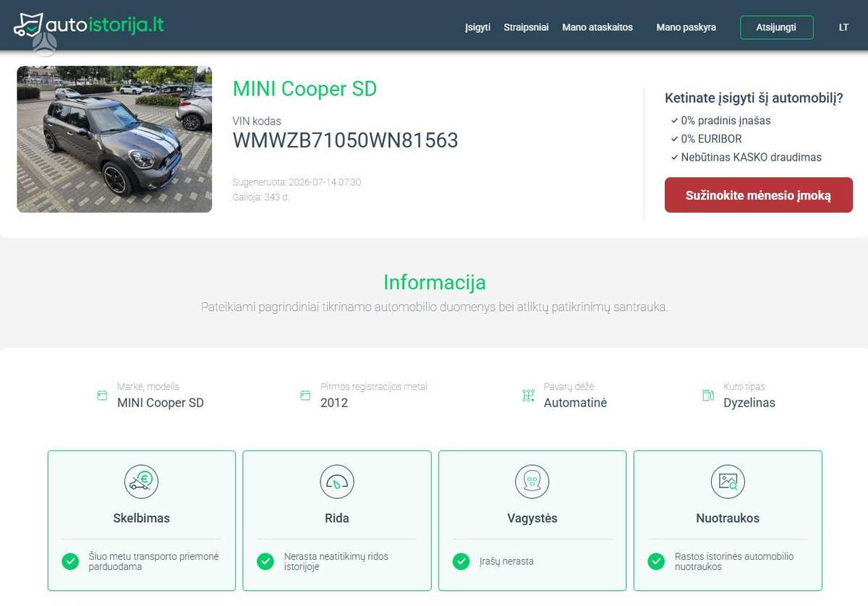Click the green check icon in Vagystės card
The image size is (868, 606).
click(x=461, y=561)
